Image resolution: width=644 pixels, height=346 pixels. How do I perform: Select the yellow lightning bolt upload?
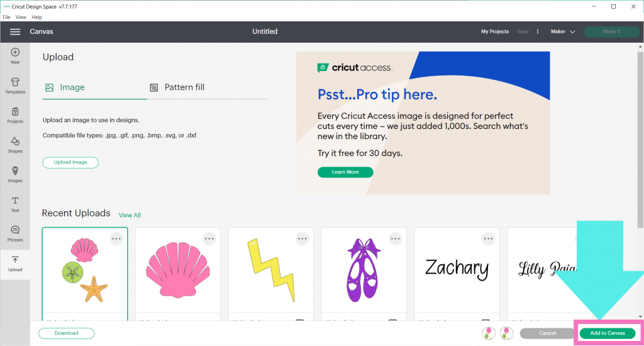(271, 274)
